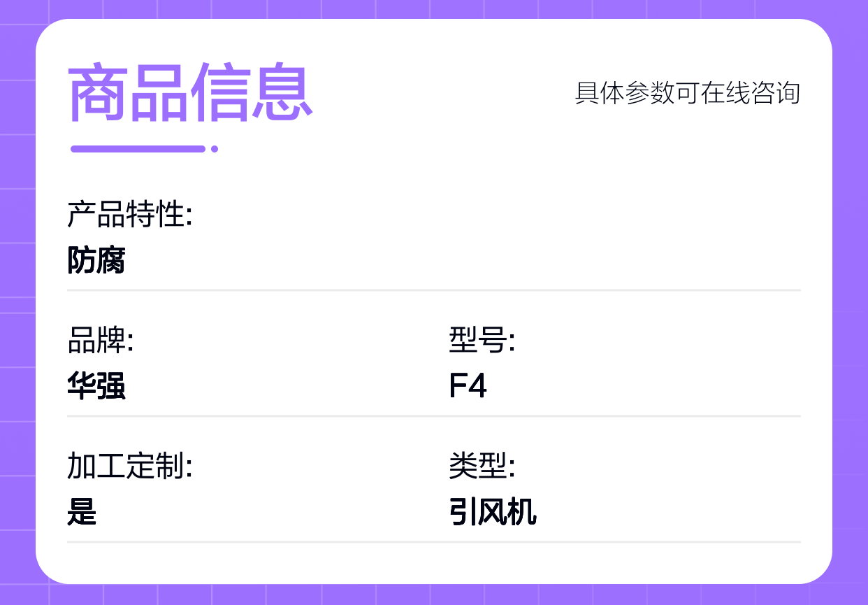Click the small purple dot beside underline
The width and height of the screenshot is (868, 605).
[x=215, y=148]
